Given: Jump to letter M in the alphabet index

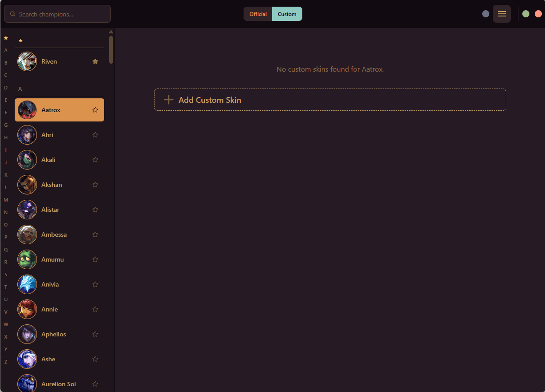Looking at the screenshot, I should coord(6,199).
